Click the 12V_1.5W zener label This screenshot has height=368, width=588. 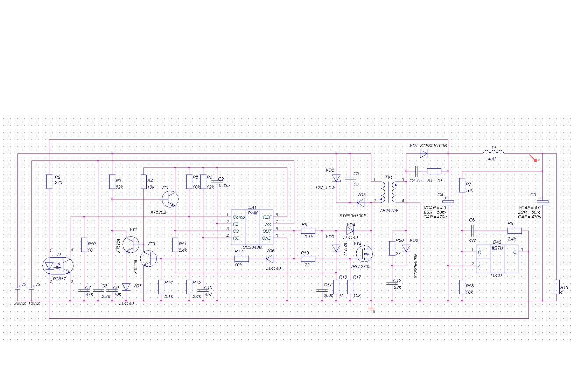(325, 188)
